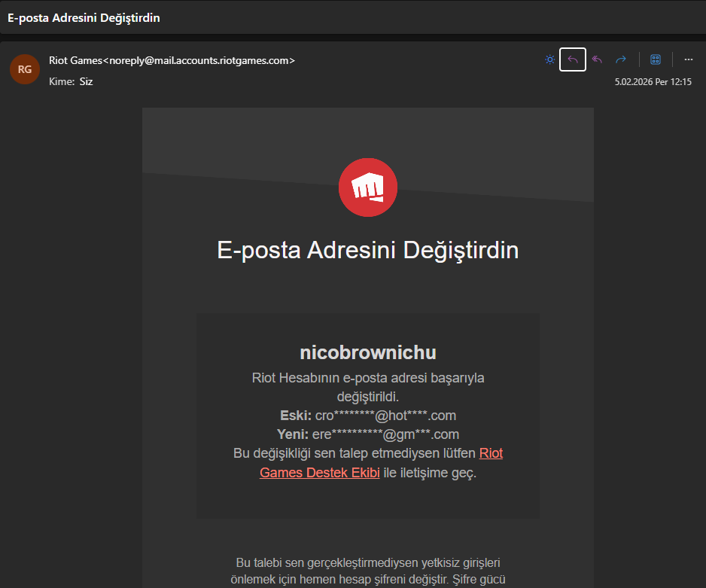
Task: Click the username nicobrownichu
Action: pos(368,352)
